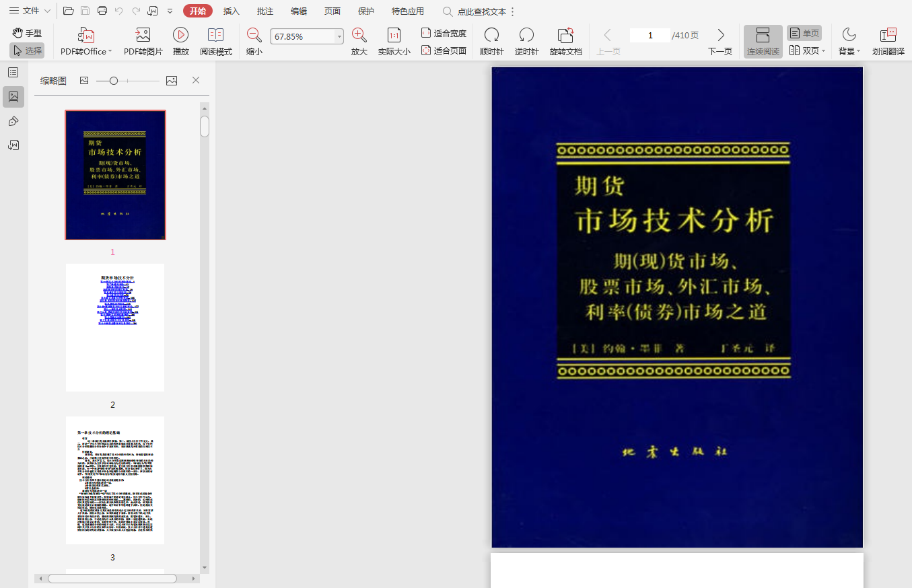
Task: Switch to the 批注 tab
Action: click(x=265, y=11)
